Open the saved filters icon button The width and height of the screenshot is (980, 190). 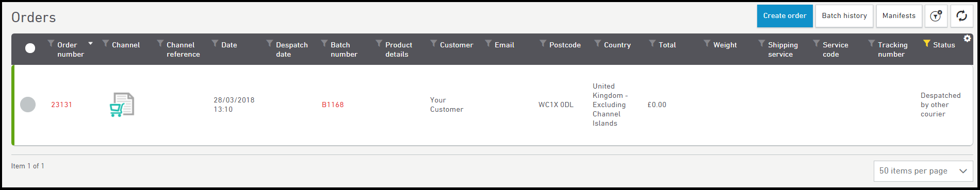(936, 16)
